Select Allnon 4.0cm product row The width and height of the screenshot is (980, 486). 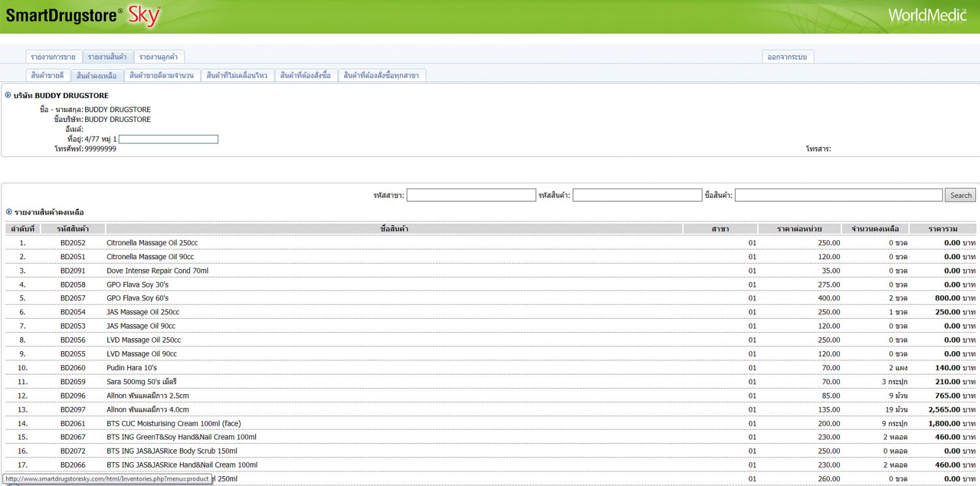point(490,409)
